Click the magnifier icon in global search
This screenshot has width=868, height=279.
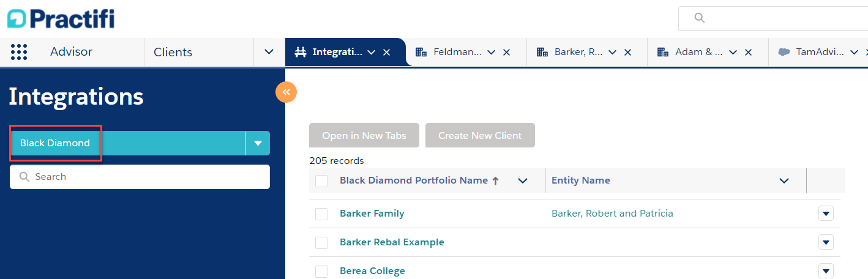(x=700, y=18)
